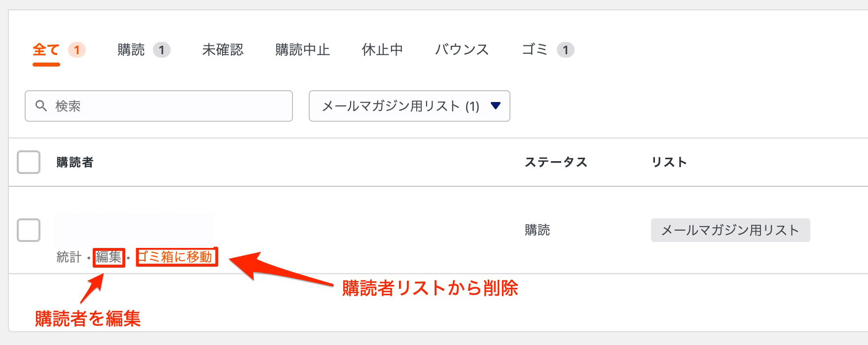Select the 未確認 tab

[x=223, y=50]
